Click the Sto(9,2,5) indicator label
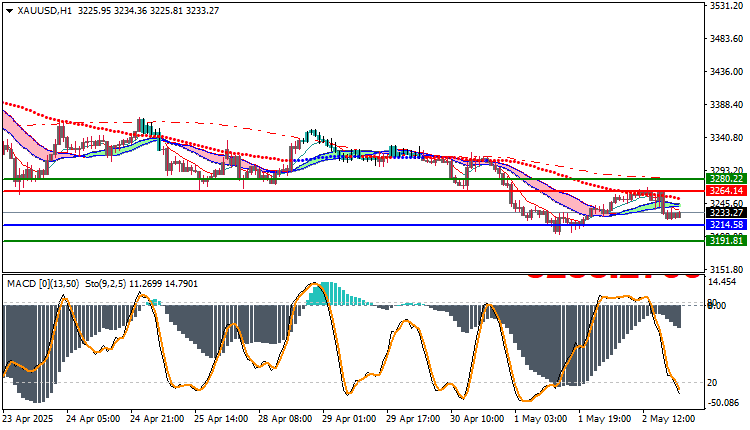This screenshot has height=430, width=750. pyautogui.click(x=106, y=284)
